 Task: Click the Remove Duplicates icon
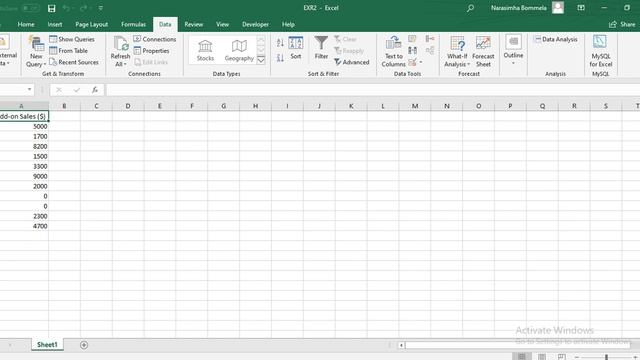413,51
